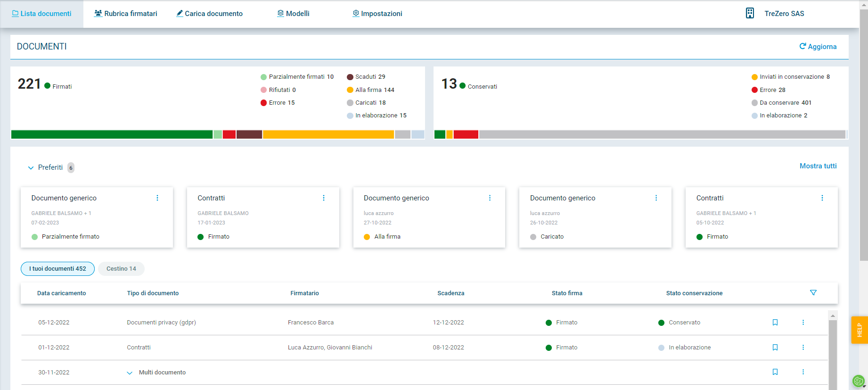Collapse the Preferiti section chevron

[x=31, y=168]
